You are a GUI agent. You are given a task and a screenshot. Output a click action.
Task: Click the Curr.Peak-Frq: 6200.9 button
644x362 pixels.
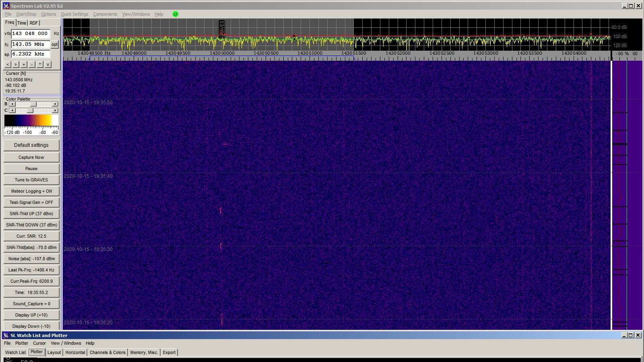pyautogui.click(x=31, y=281)
